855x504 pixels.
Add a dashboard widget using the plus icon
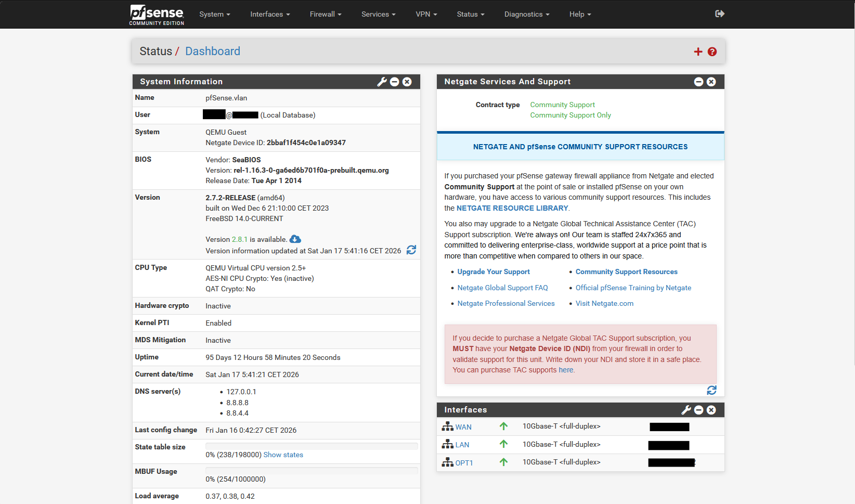pos(698,51)
